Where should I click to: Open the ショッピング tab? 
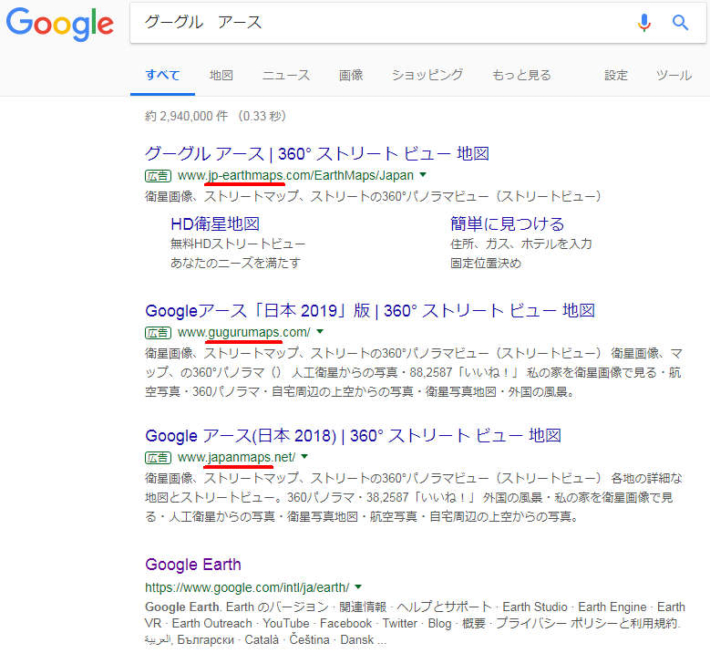point(427,75)
